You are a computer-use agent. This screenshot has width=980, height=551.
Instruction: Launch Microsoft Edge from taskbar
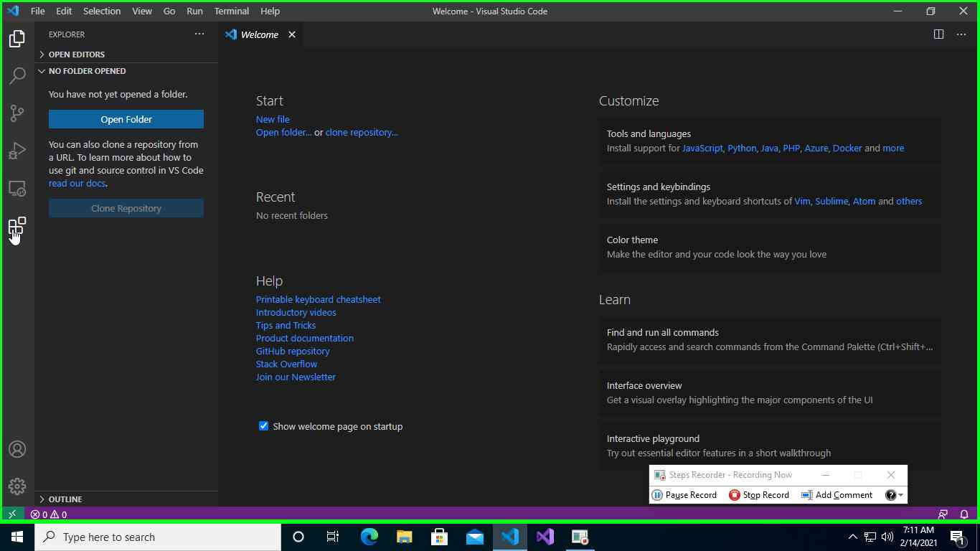[x=369, y=537]
